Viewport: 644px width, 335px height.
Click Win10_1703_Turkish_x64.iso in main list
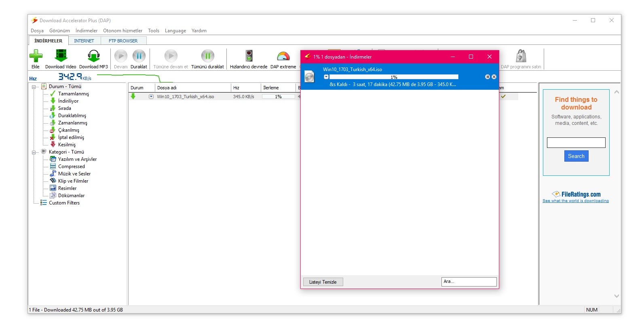coord(186,97)
